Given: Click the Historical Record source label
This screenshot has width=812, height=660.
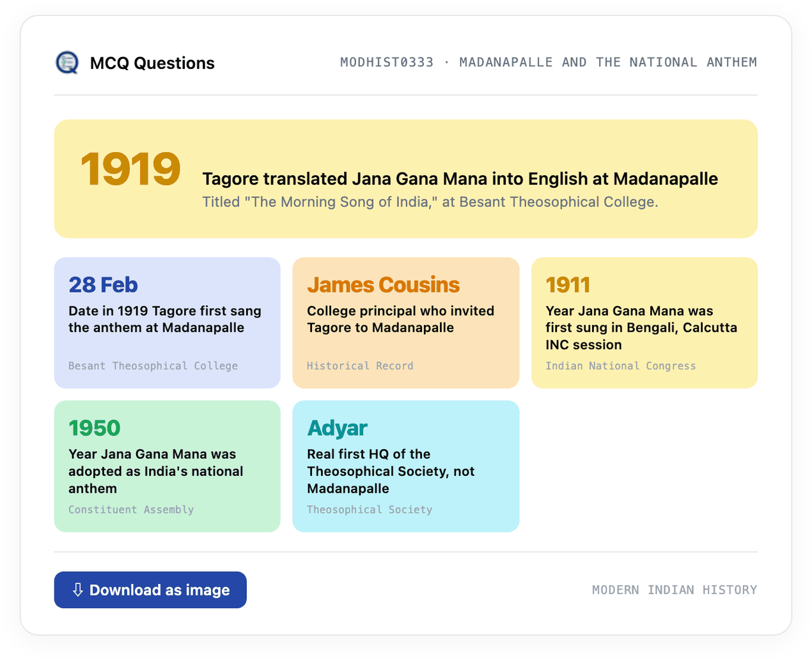Looking at the screenshot, I should click(x=360, y=365).
